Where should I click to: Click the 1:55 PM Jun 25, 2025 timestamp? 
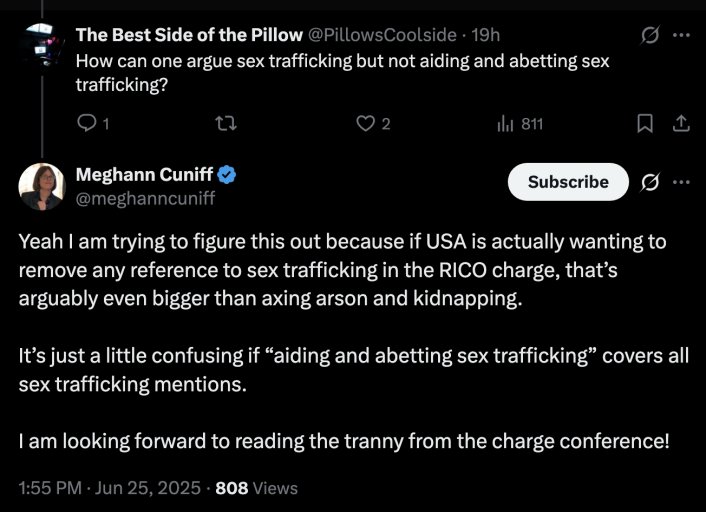point(110,489)
